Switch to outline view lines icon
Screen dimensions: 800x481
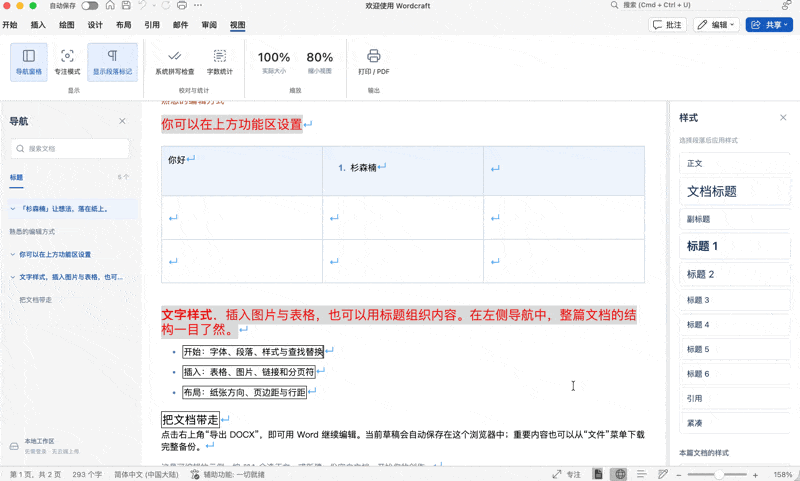[x=641, y=474]
